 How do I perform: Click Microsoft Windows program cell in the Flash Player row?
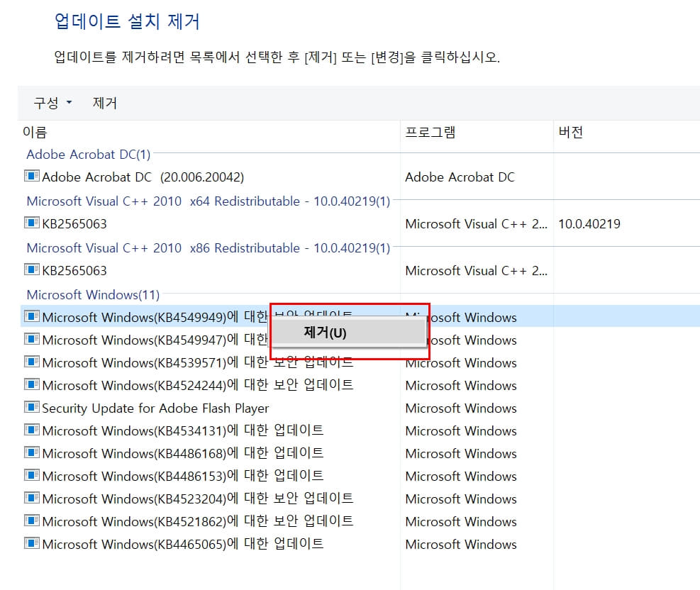tap(461, 408)
